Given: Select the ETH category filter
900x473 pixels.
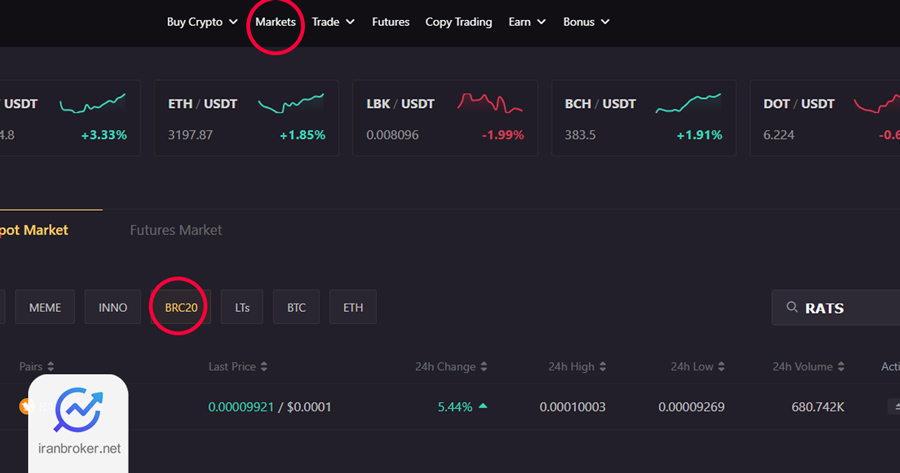Looking at the screenshot, I should click(353, 307).
